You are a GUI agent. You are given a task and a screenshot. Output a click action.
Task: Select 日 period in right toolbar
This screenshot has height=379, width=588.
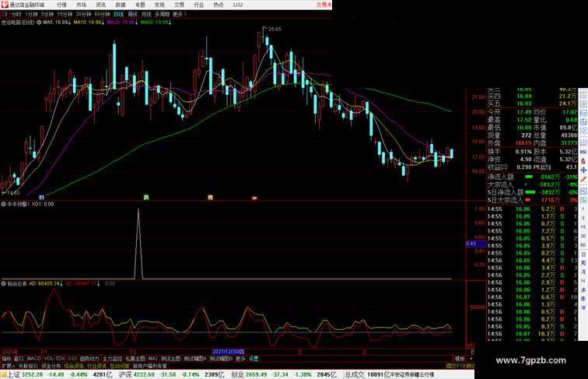point(583,254)
